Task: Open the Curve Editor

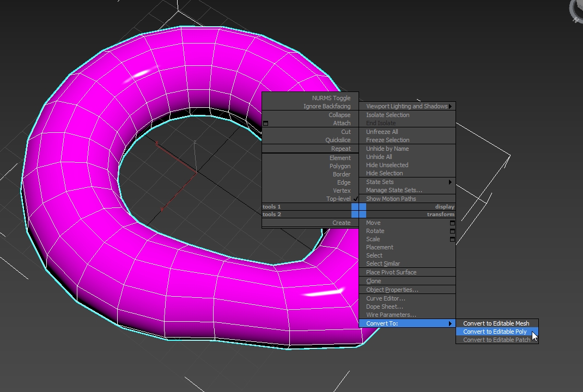Action: click(385, 298)
